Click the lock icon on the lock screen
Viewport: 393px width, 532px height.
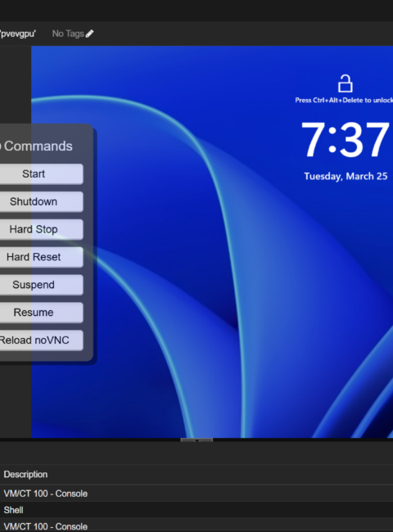point(346,83)
